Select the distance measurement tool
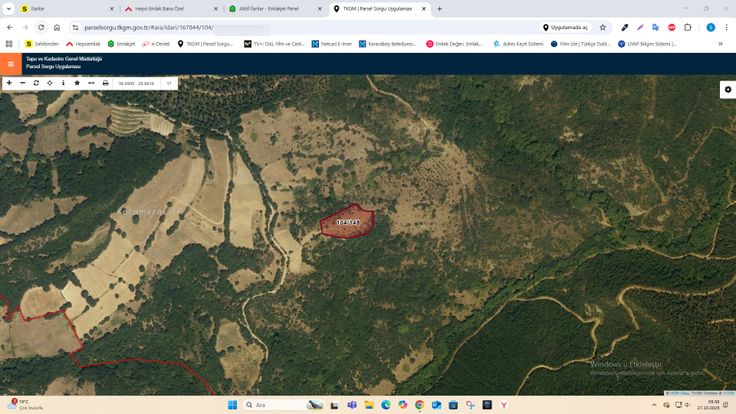 (91, 83)
